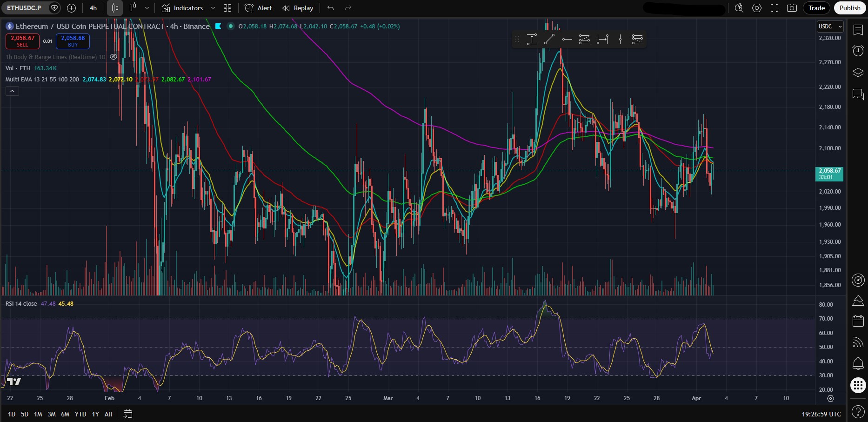Open the Alert creation tool
The image size is (868, 422).
[x=258, y=8]
